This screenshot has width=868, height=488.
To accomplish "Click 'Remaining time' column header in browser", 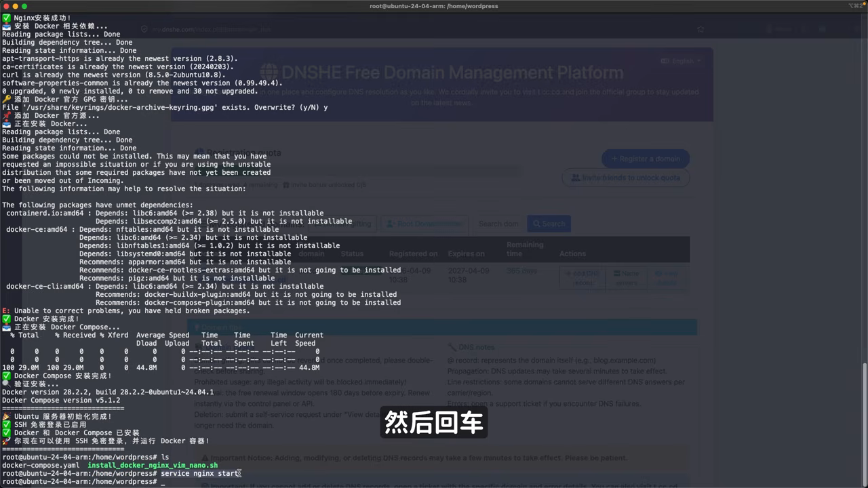I will [x=525, y=249].
